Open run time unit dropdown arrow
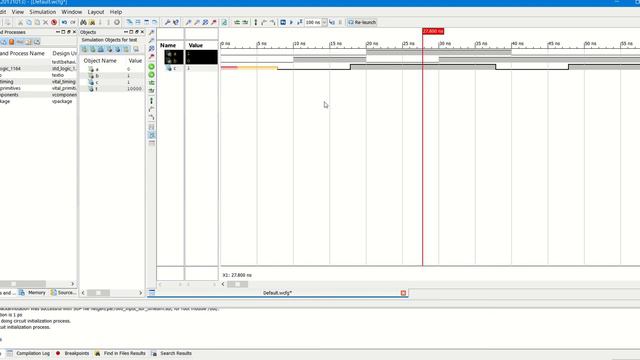The height and width of the screenshot is (360, 640). pyautogui.click(x=324, y=22)
